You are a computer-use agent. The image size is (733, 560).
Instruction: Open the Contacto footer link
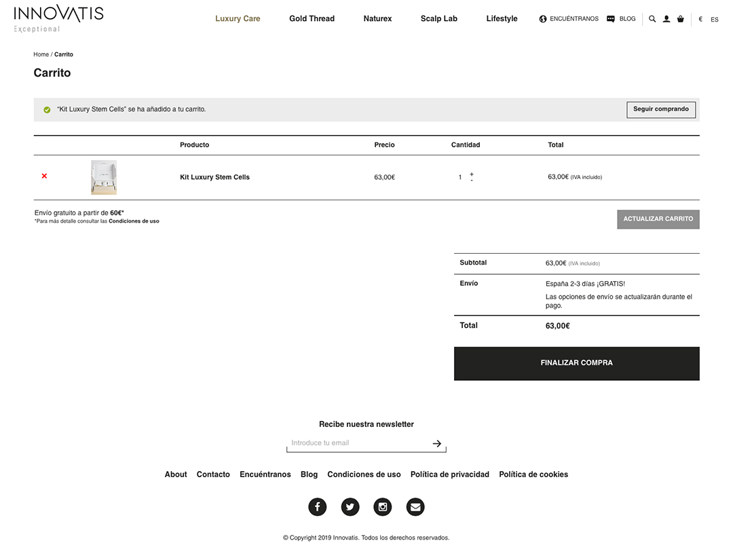pyautogui.click(x=213, y=474)
